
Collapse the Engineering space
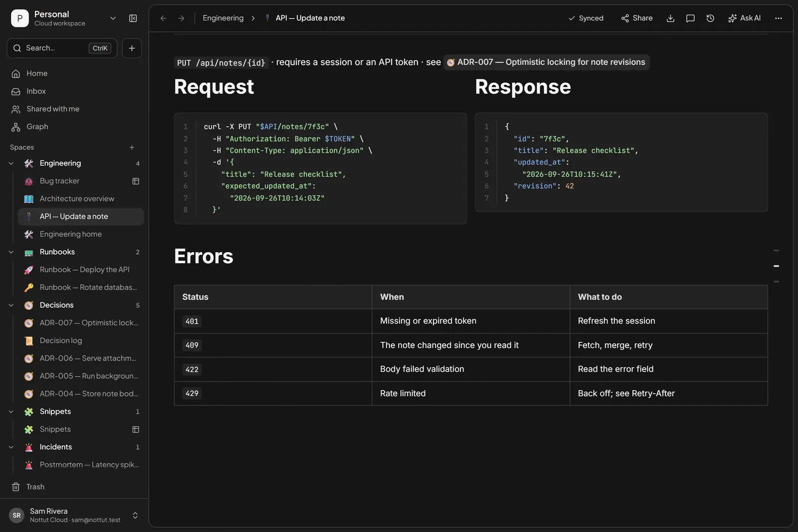tap(11, 164)
